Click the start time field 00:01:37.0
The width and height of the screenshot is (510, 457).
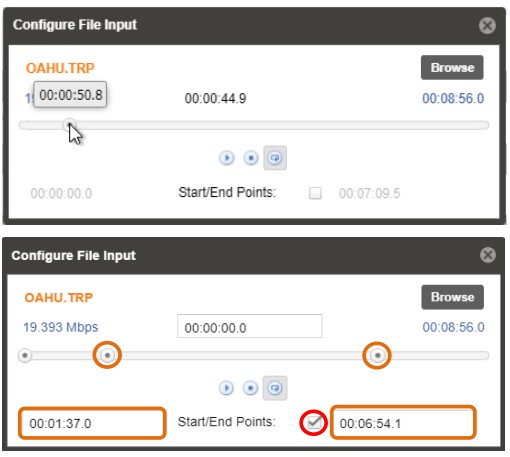point(92,423)
